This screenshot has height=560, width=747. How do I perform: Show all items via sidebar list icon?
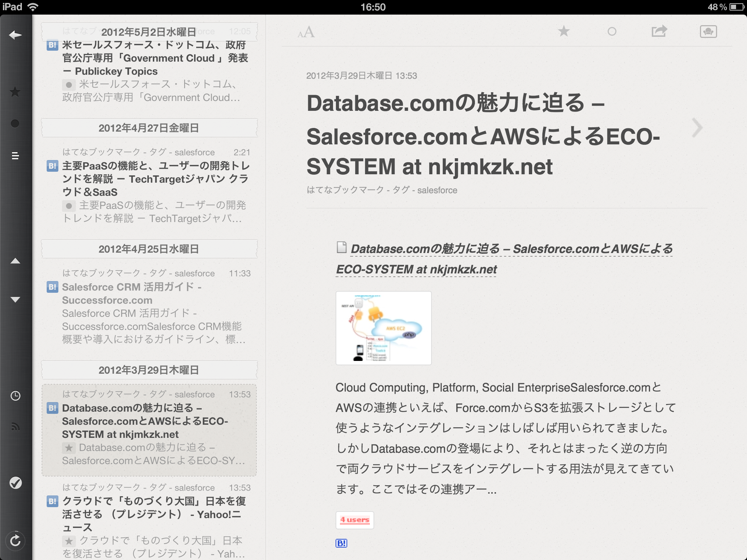pyautogui.click(x=15, y=156)
